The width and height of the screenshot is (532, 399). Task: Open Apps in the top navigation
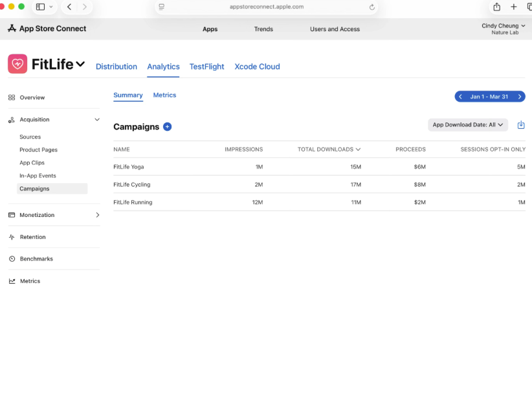210,29
